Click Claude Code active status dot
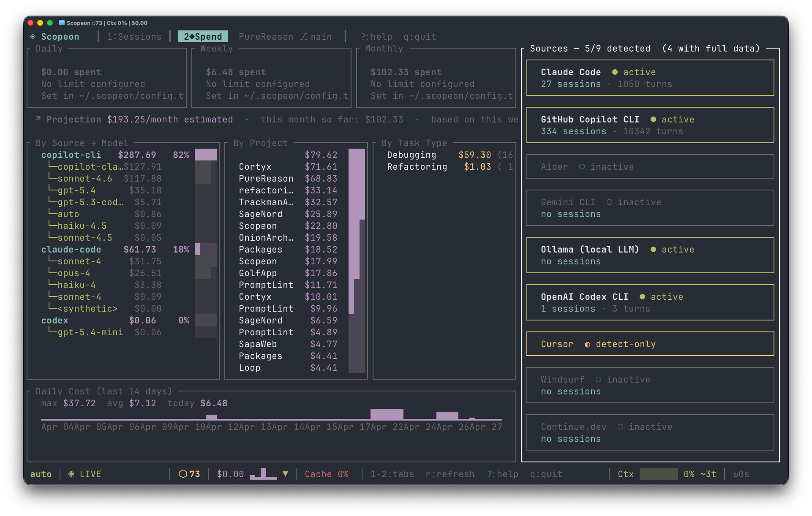Screen dimensions: 812x516 tap(615, 72)
